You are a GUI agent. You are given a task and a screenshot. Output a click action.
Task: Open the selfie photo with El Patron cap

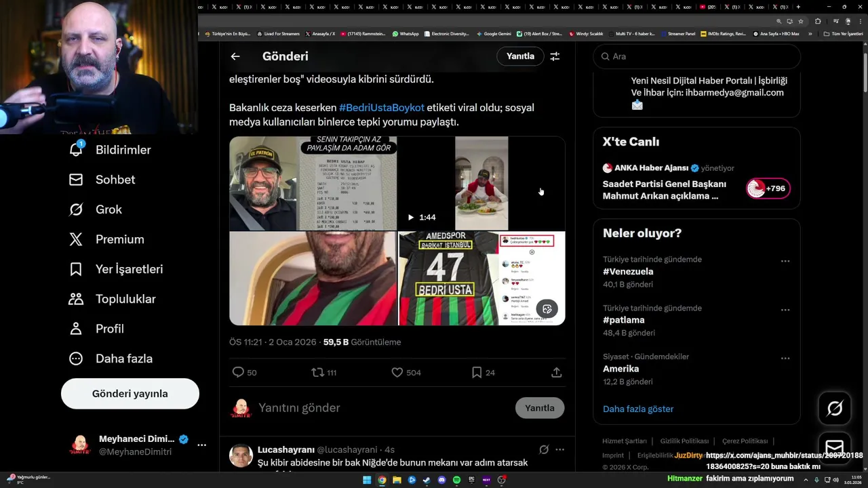(x=264, y=184)
